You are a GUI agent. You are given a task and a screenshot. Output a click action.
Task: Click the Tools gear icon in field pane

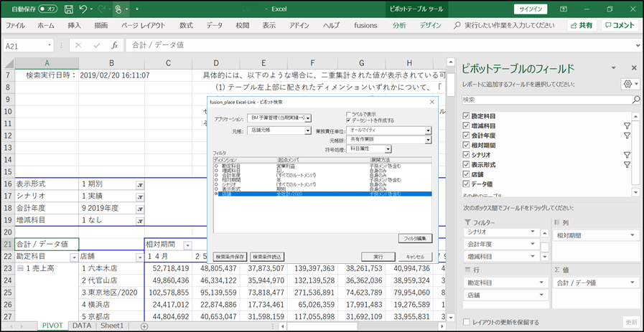(x=630, y=84)
